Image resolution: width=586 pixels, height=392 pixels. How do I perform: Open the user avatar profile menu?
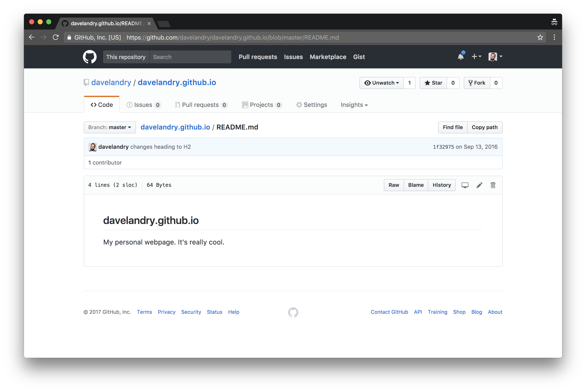pos(495,57)
